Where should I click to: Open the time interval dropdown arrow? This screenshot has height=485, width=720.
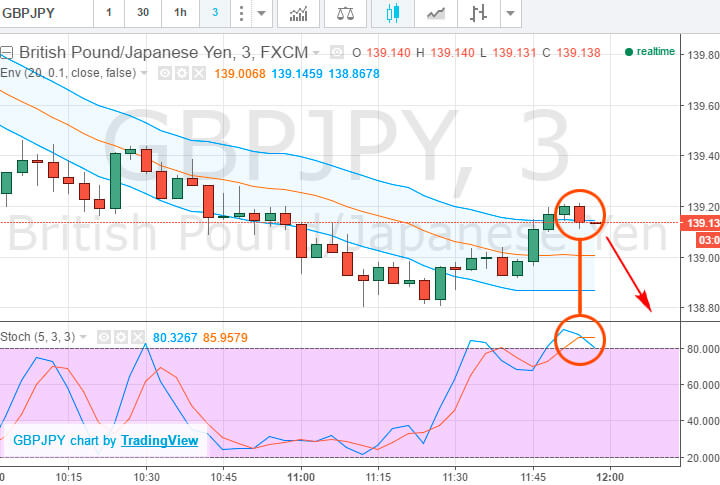tap(261, 13)
